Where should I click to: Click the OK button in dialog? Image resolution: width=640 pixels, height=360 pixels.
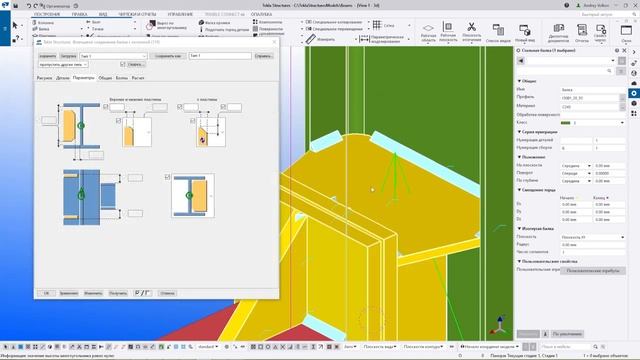click(46, 293)
